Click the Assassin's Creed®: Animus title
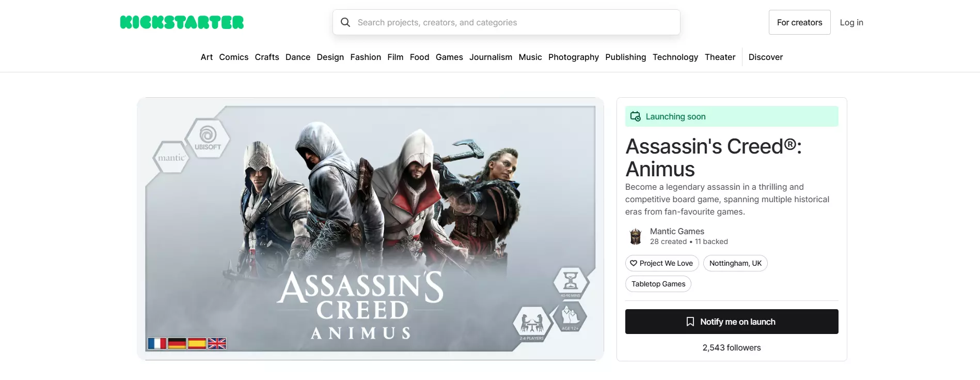 (x=714, y=158)
